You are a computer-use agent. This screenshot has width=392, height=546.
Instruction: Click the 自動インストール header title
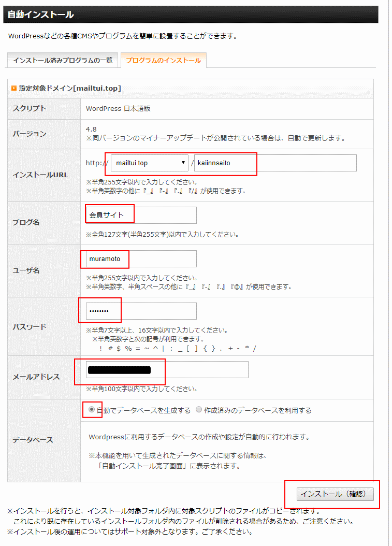(x=41, y=15)
